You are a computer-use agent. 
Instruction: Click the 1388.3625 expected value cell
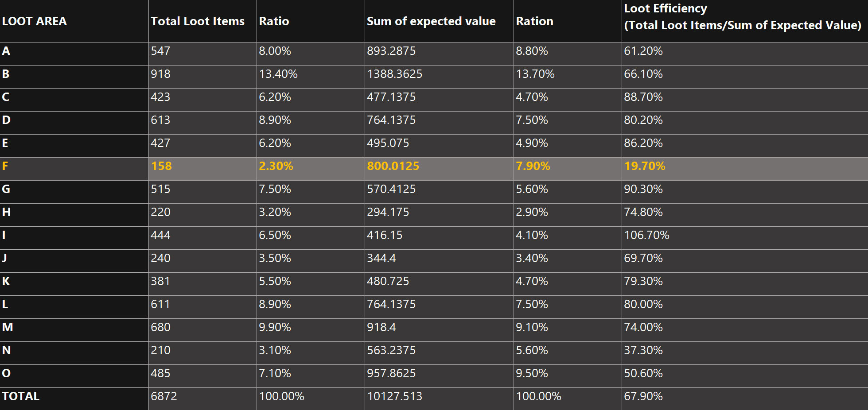pos(394,74)
